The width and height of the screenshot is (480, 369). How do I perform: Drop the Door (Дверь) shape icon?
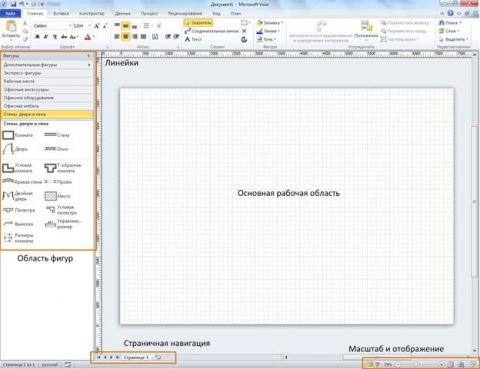[8, 149]
